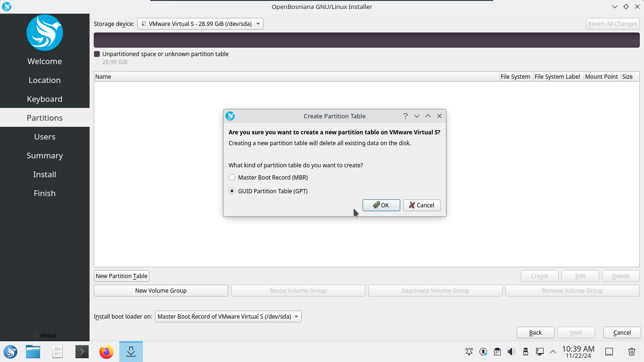This screenshot has width=644, height=362.
Task: Open network connections tray icon
Action: point(540,352)
